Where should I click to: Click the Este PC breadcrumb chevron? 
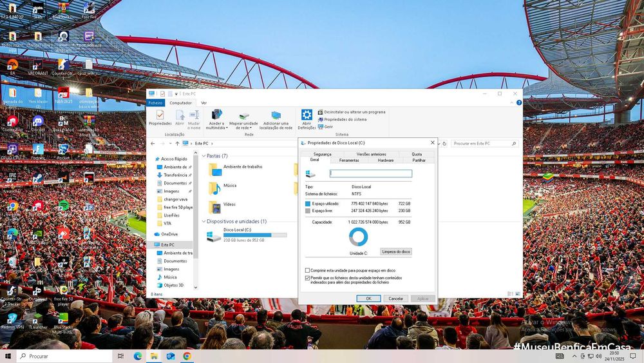pos(212,144)
